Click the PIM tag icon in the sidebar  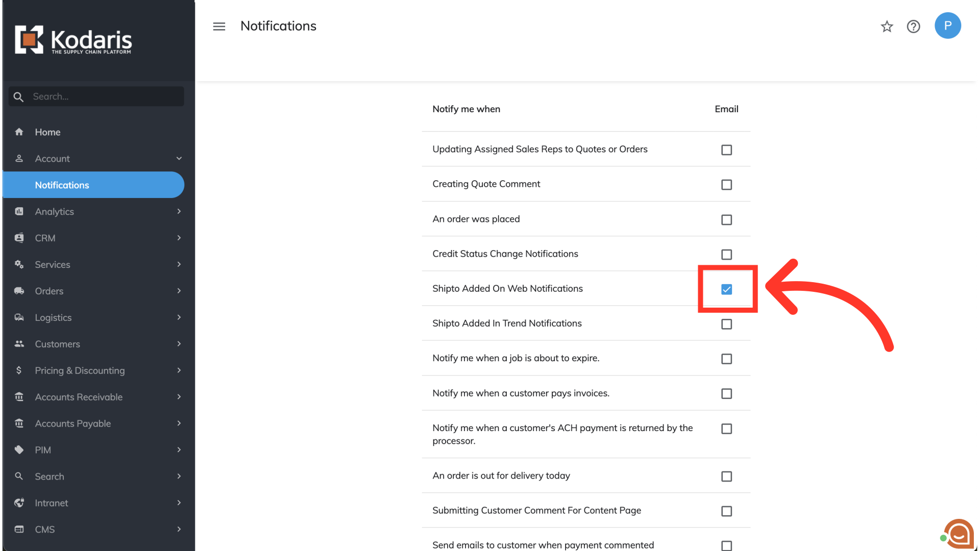point(19,450)
